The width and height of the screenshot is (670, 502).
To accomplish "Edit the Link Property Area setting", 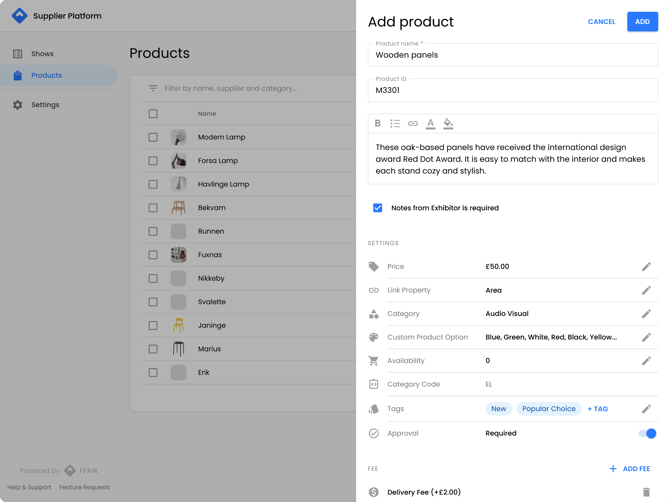I will point(646,290).
